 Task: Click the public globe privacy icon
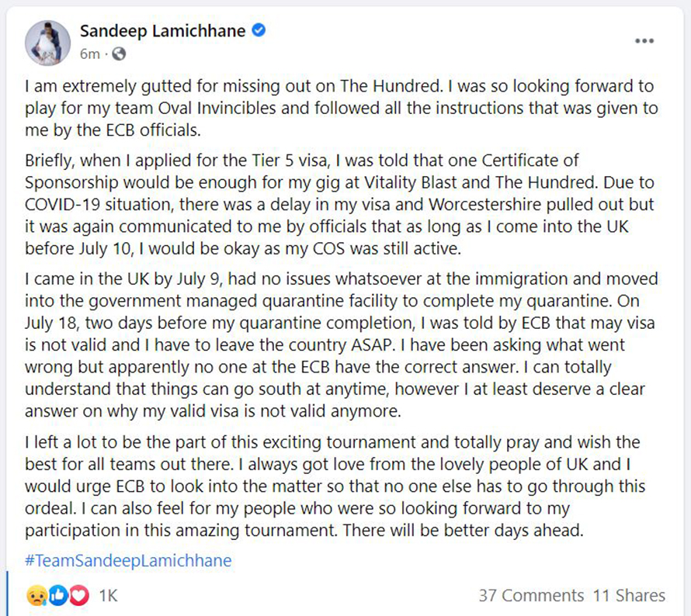click(119, 54)
